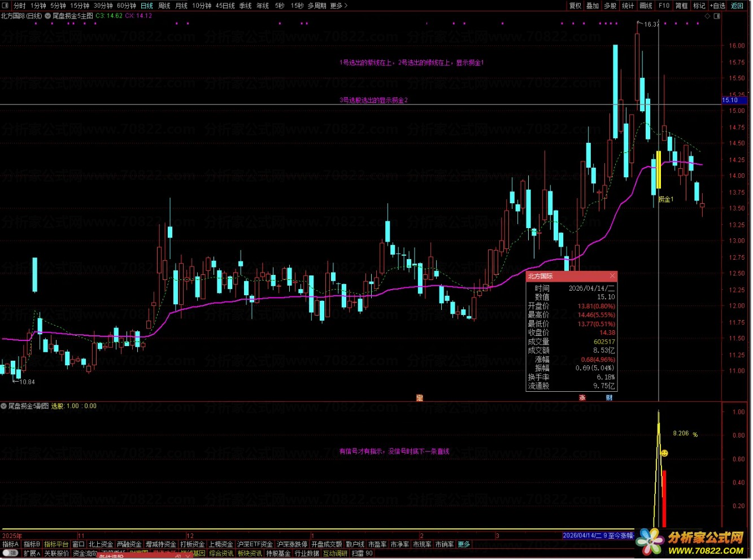753x560 pixels.
Task: Select the 60分钟 period
Action: click(x=127, y=6)
